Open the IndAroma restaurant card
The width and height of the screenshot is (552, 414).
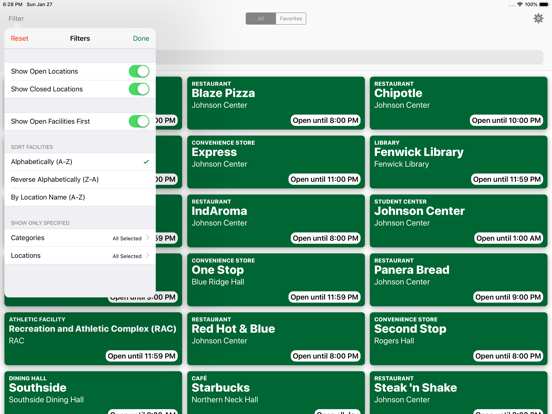point(276,221)
